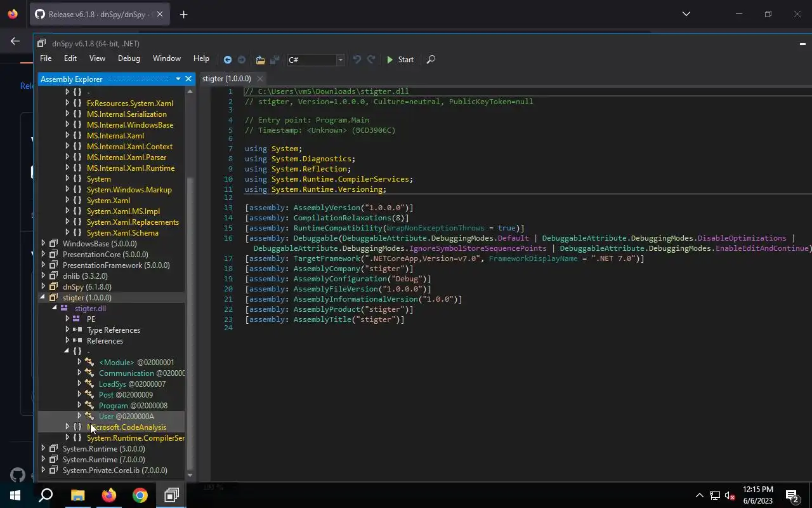Screen dimensions: 812x508
Task: Open the Debug menu
Action: tap(129, 58)
